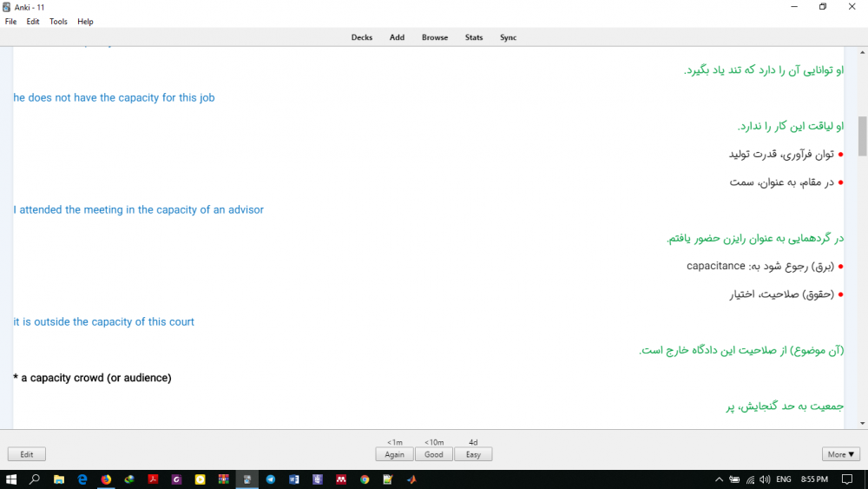Launch Microsoft Edge from the taskbar
The height and width of the screenshot is (489, 868).
82,479
